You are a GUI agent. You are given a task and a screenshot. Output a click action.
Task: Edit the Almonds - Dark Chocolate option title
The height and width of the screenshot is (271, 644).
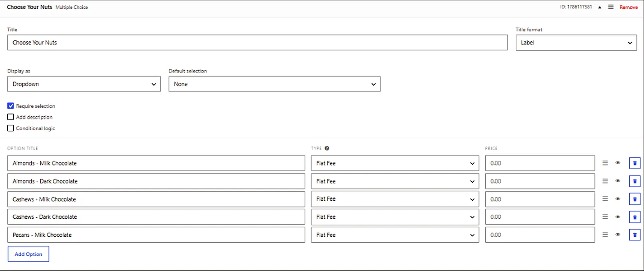coord(156,181)
